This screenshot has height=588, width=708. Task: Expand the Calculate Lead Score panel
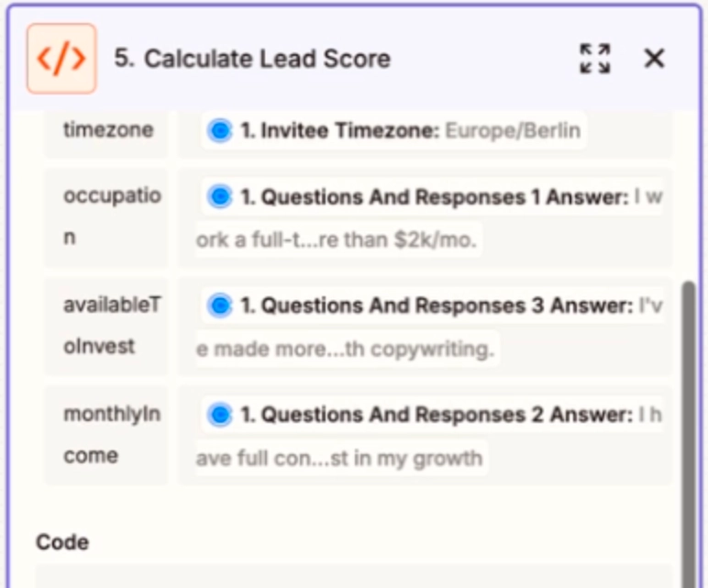tap(595, 59)
